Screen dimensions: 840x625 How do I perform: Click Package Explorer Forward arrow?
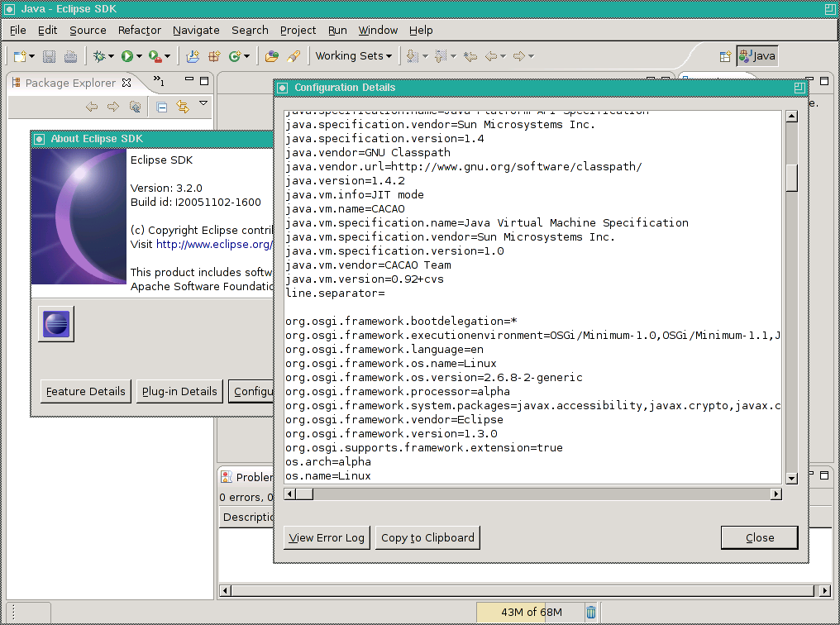coord(112,107)
